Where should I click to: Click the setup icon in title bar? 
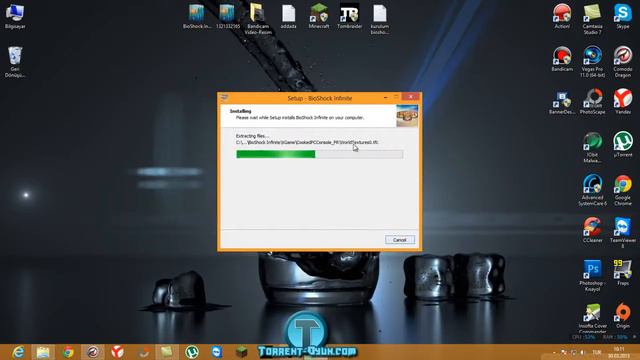224,98
